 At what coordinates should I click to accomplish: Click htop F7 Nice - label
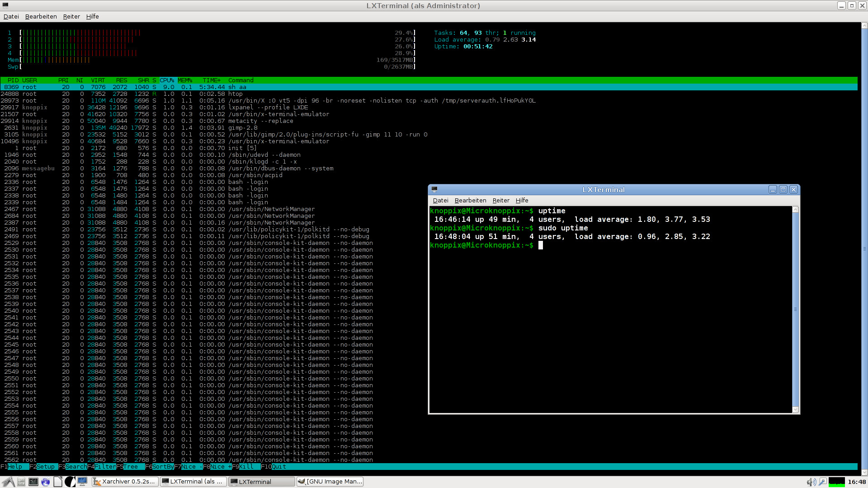[188, 466]
